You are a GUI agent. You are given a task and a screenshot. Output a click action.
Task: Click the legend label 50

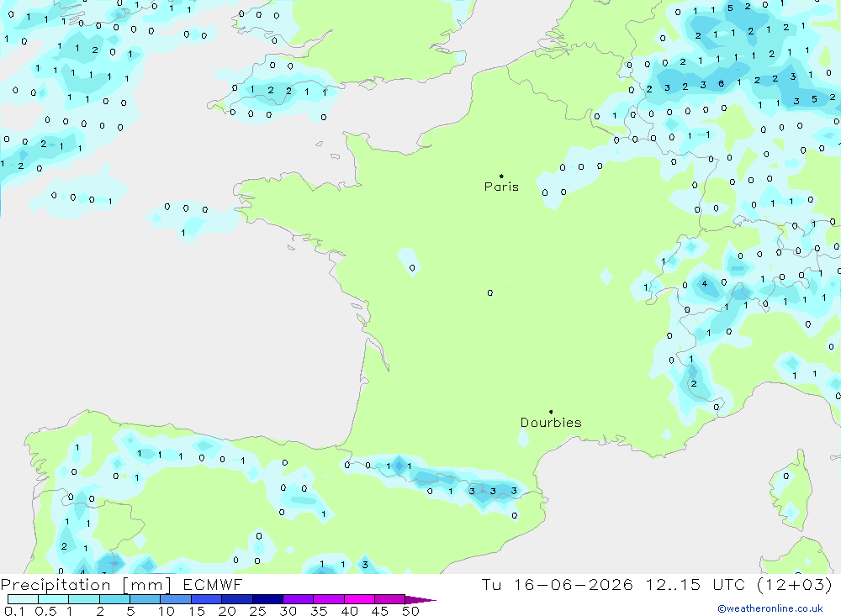[411, 611]
